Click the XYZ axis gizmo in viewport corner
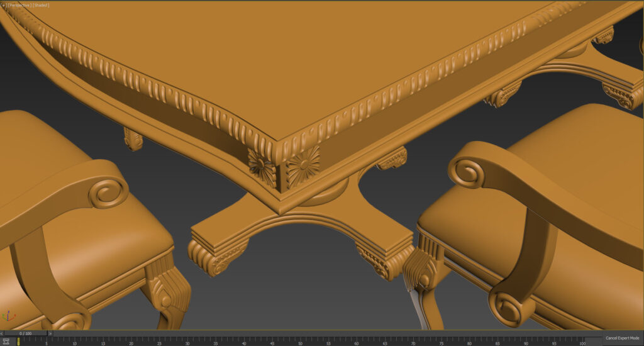Viewport: 644px width, 346px height. pyautogui.click(x=8, y=315)
